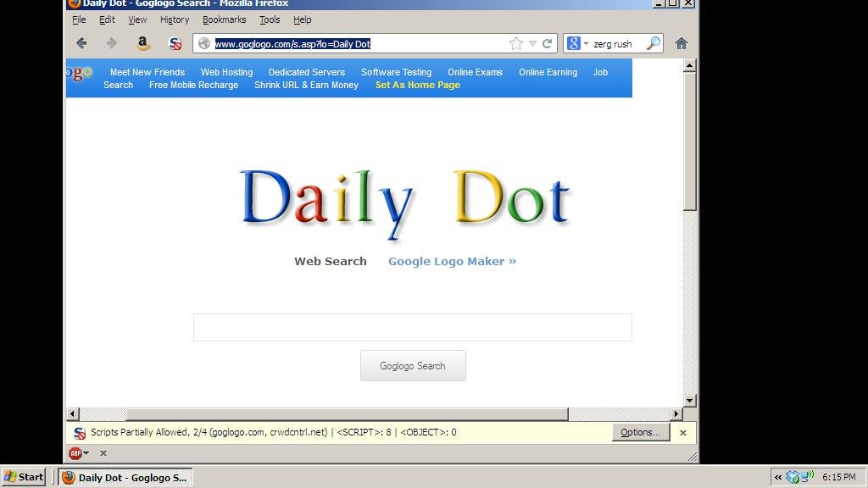The image size is (868, 488).
Task: Select the Web Search label
Action: 331,261
